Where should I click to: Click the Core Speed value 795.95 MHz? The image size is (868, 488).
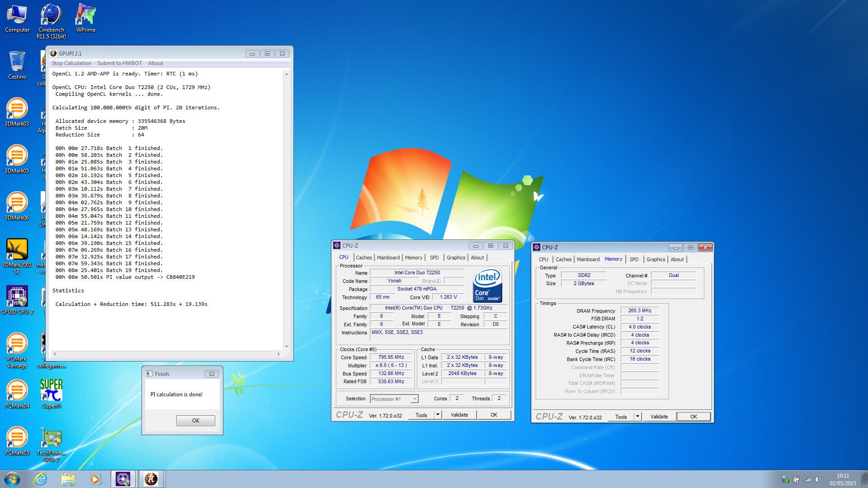pos(391,357)
